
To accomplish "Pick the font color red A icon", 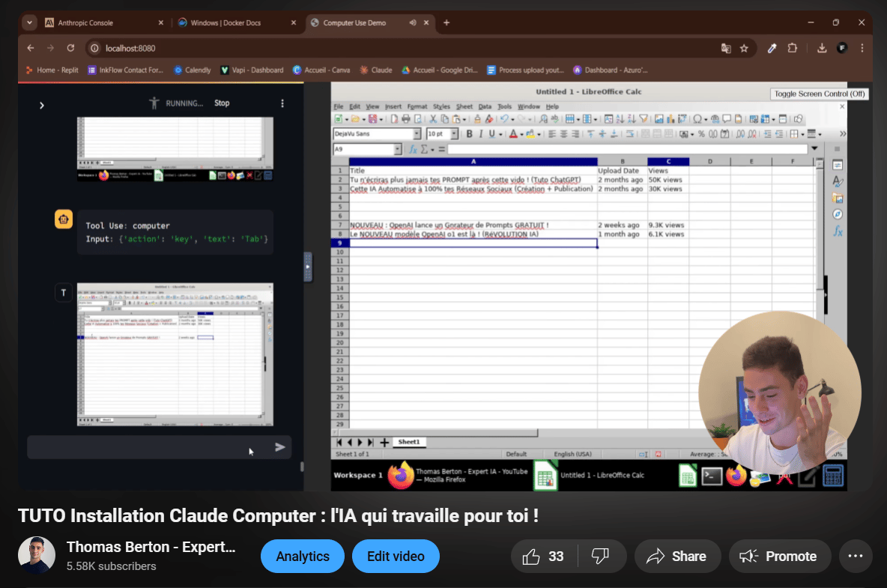I will tap(514, 134).
